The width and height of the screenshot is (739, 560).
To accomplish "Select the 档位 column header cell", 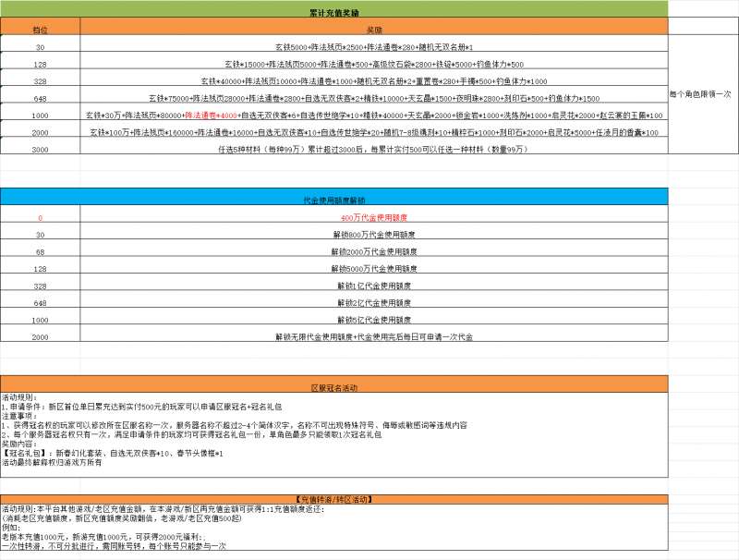I will tap(40, 30).
